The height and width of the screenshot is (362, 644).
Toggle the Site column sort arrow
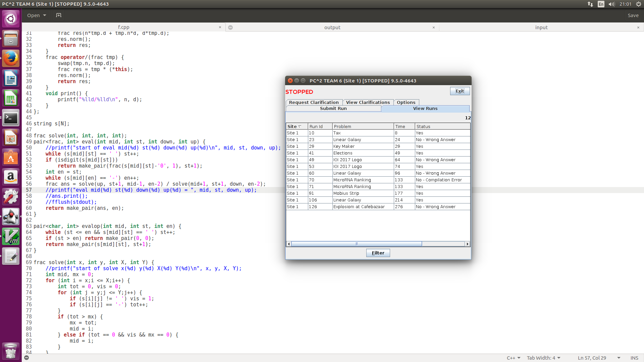pos(300,126)
